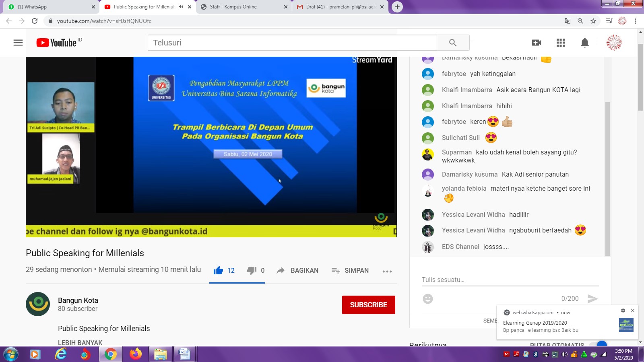Open Bangun Kota channel avatar
The width and height of the screenshot is (644, 362).
coord(38,304)
